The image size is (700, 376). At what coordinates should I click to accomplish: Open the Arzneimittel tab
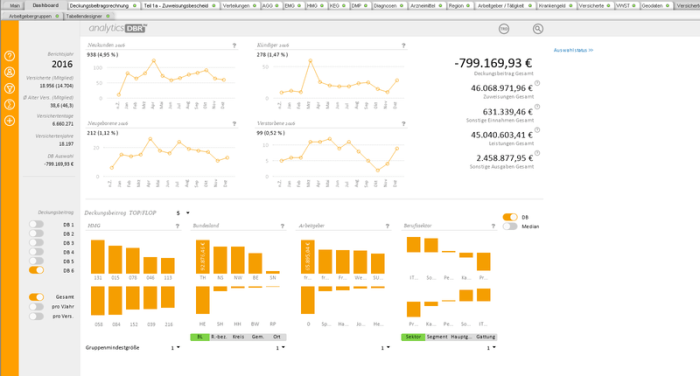(427, 6)
